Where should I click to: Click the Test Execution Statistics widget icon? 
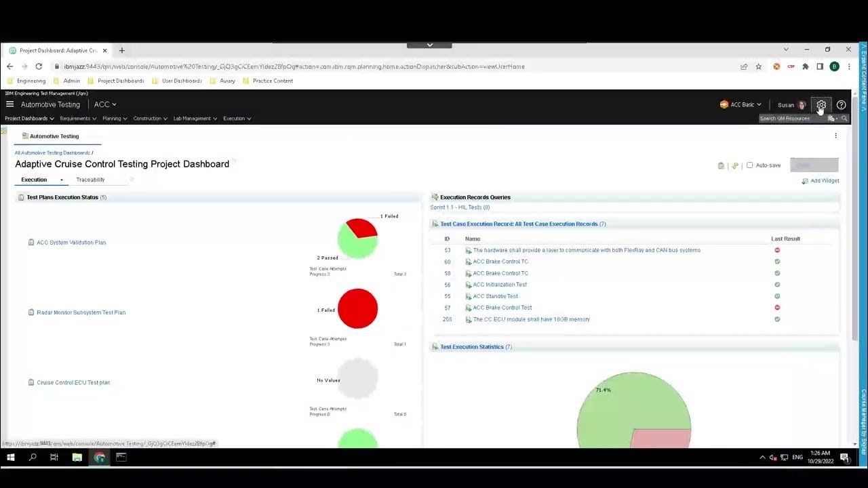click(435, 347)
